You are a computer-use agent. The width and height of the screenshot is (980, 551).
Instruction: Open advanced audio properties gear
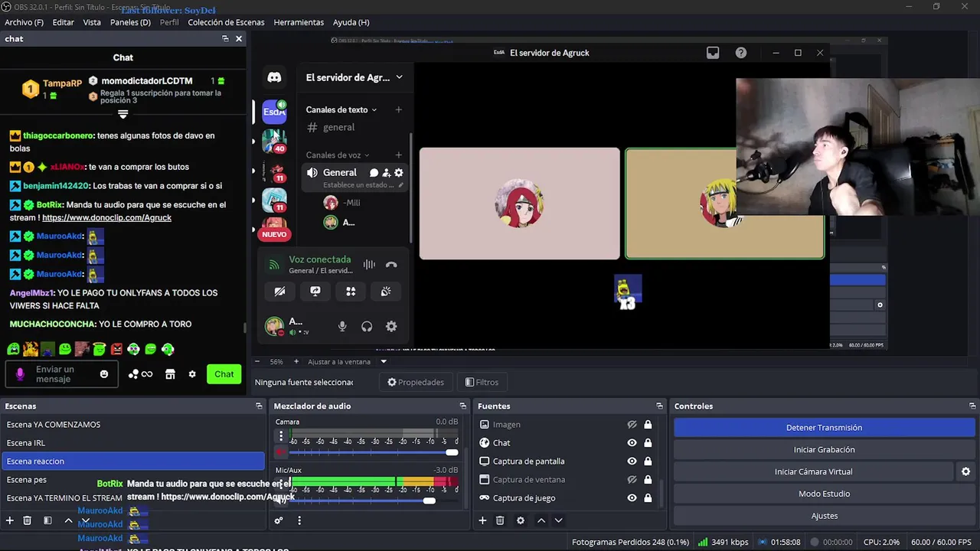pyautogui.click(x=279, y=520)
